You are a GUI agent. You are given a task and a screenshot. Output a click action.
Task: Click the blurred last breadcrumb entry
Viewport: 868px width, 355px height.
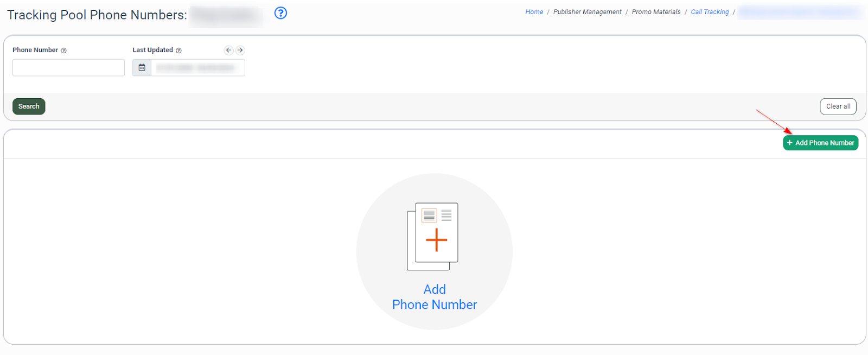point(800,12)
